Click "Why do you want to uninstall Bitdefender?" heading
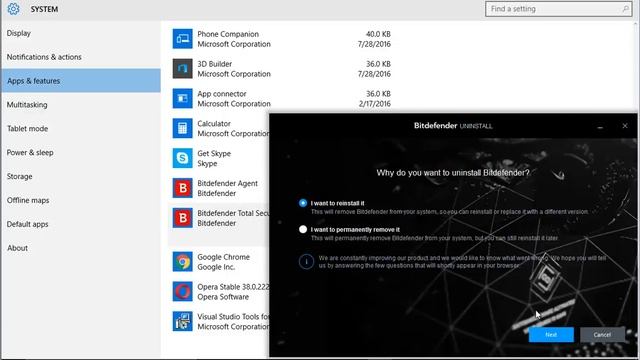This screenshot has height=360, width=640. click(453, 173)
